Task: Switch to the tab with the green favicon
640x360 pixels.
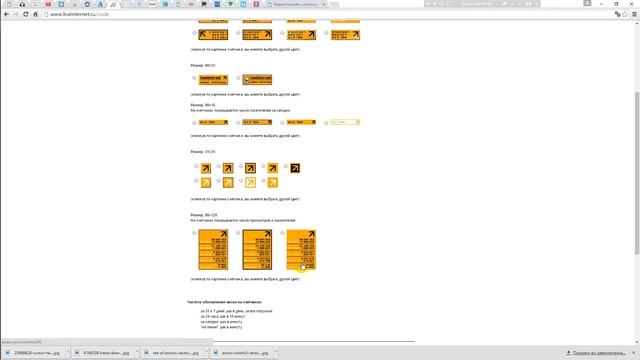Action: coord(230,4)
